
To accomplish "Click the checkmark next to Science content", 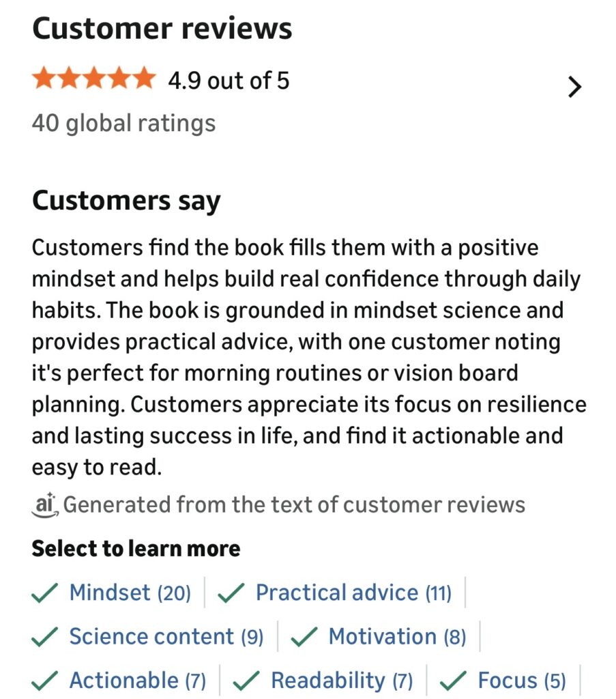I will click(45, 637).
